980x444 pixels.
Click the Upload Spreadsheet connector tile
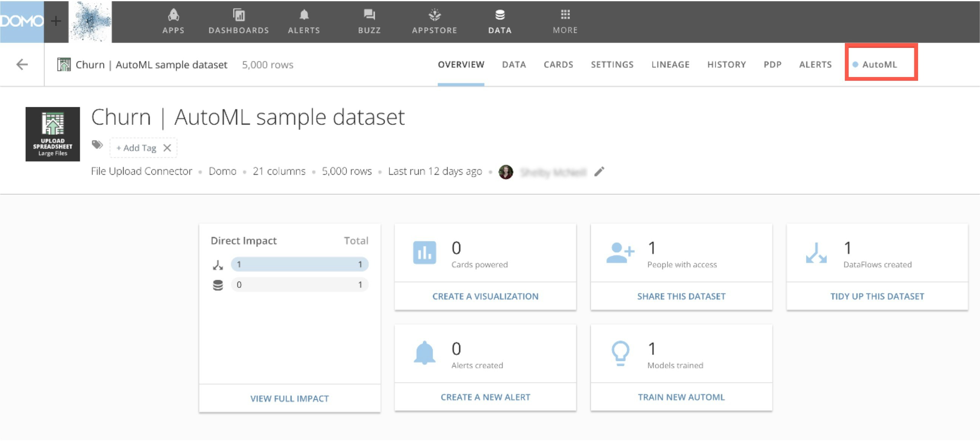pyautogui.click(x=53, y=134)
